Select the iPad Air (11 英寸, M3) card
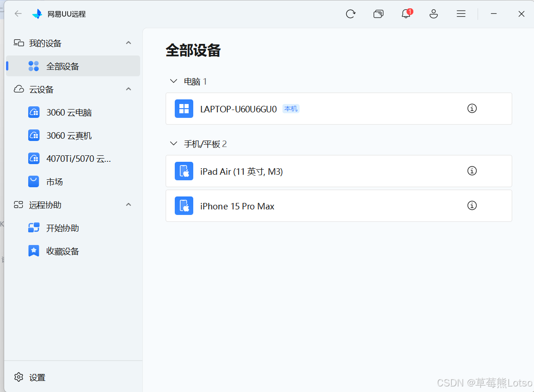Image resolution: width=534 pixels, height=392 pixels. 339,171
